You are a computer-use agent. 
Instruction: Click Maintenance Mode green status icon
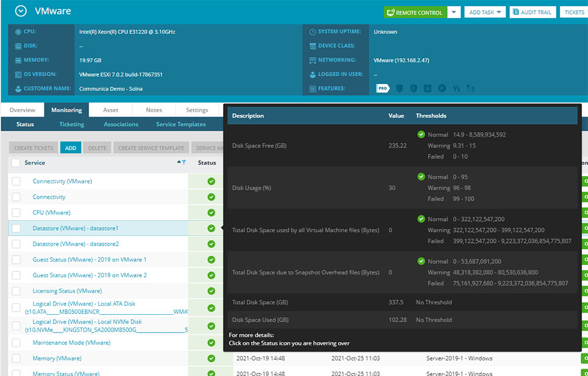(x=211, y=343)
